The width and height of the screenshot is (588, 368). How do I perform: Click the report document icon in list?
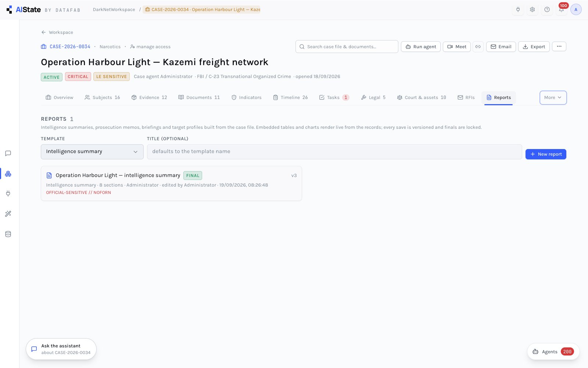(x=49, y=176)
